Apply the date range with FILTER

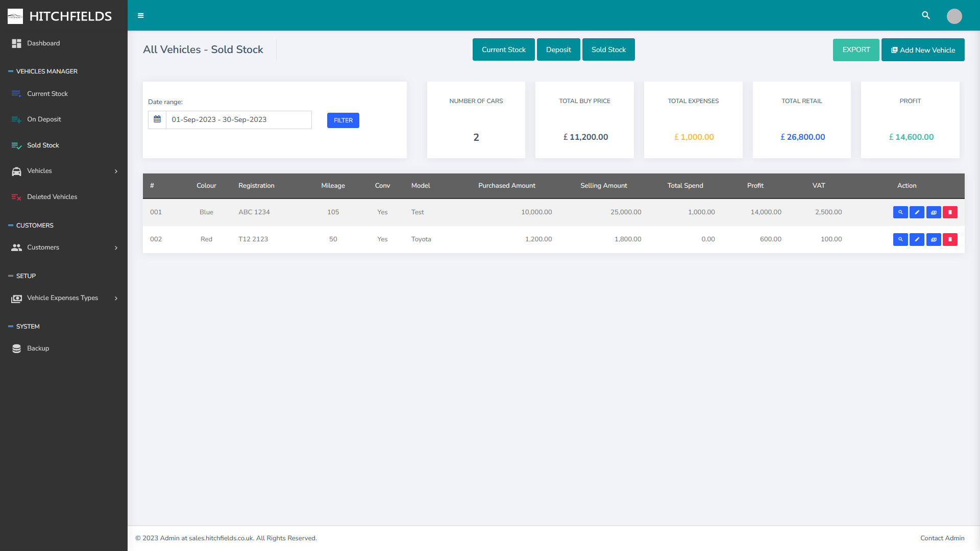[x=343, y=120]
